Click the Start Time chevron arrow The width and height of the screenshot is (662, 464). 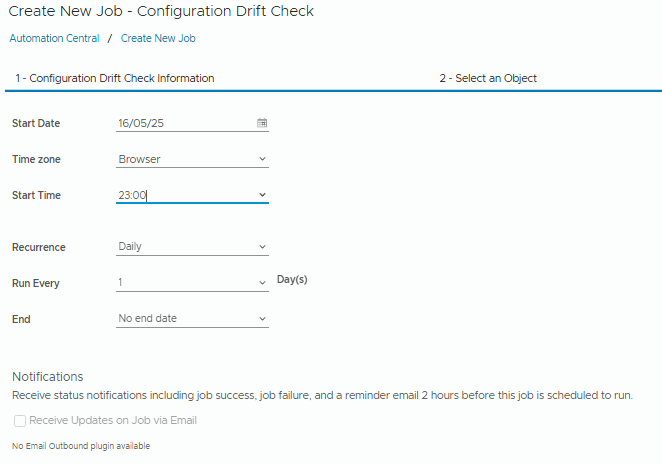tap(262, 195)
